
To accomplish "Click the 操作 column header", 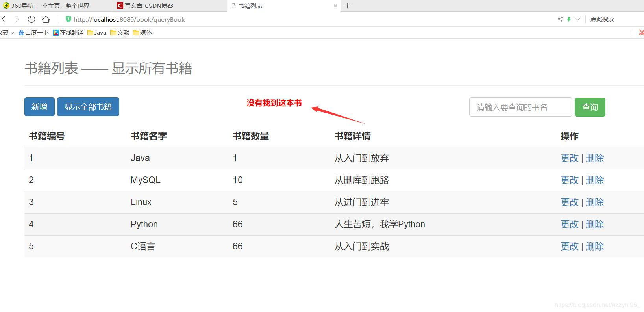I will point(569,136).
